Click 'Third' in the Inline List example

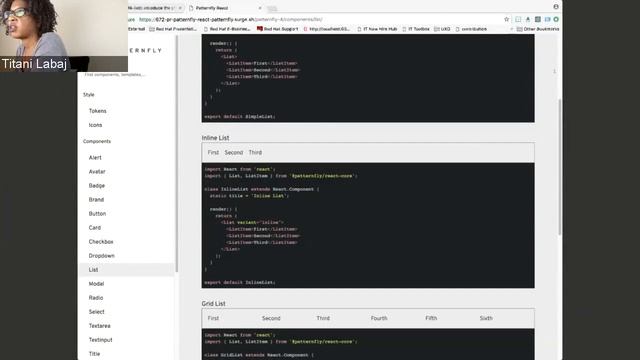click(x=256, y=152)
